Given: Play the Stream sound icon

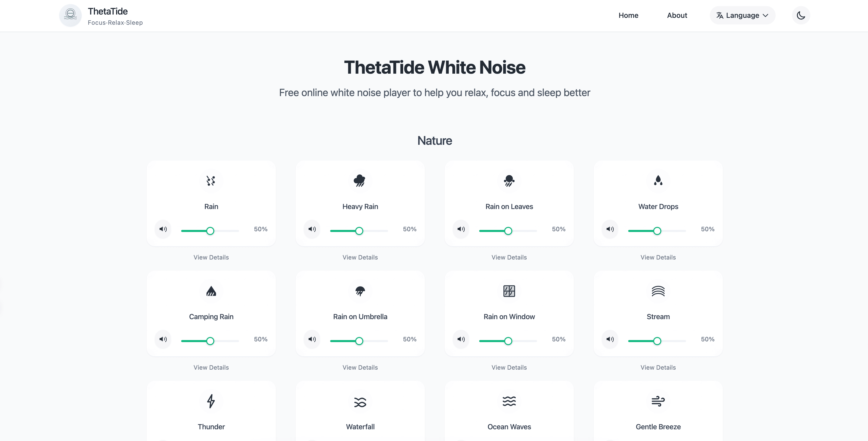Looking at the screenshot, I should (658, 291).
